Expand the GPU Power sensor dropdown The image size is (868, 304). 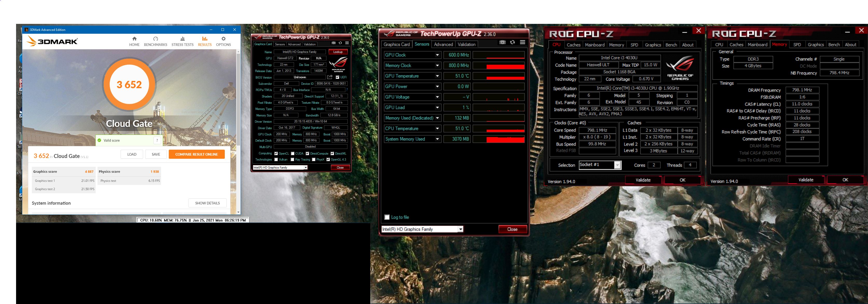437,86
